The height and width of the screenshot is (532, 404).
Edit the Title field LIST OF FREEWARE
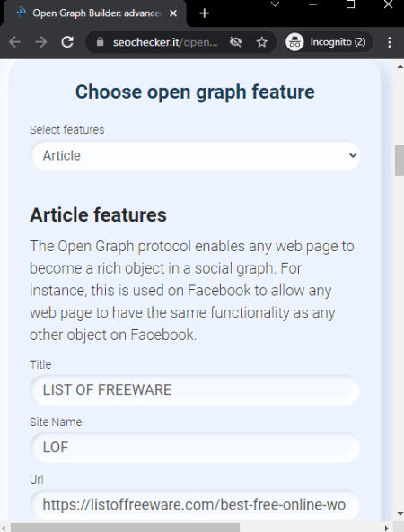pos(195,390)
